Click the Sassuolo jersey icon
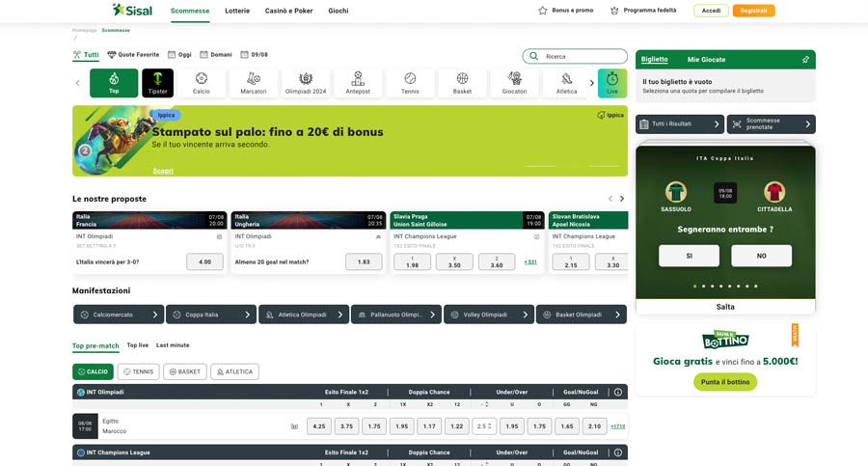868x466 pixels. [x=676, y=192]
